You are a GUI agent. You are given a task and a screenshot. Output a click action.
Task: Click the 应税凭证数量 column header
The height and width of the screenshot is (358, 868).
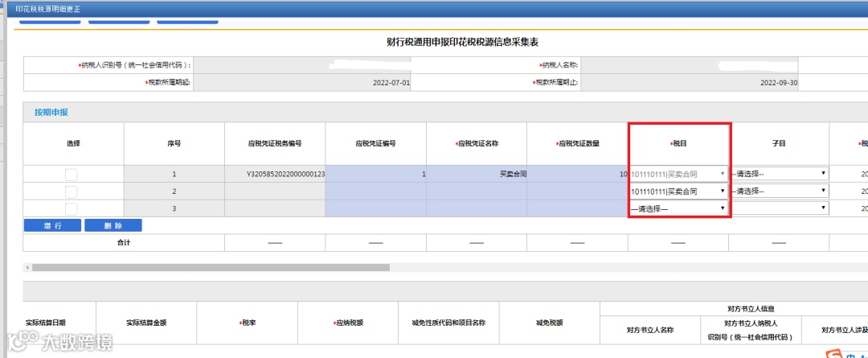tap(577, 143)
